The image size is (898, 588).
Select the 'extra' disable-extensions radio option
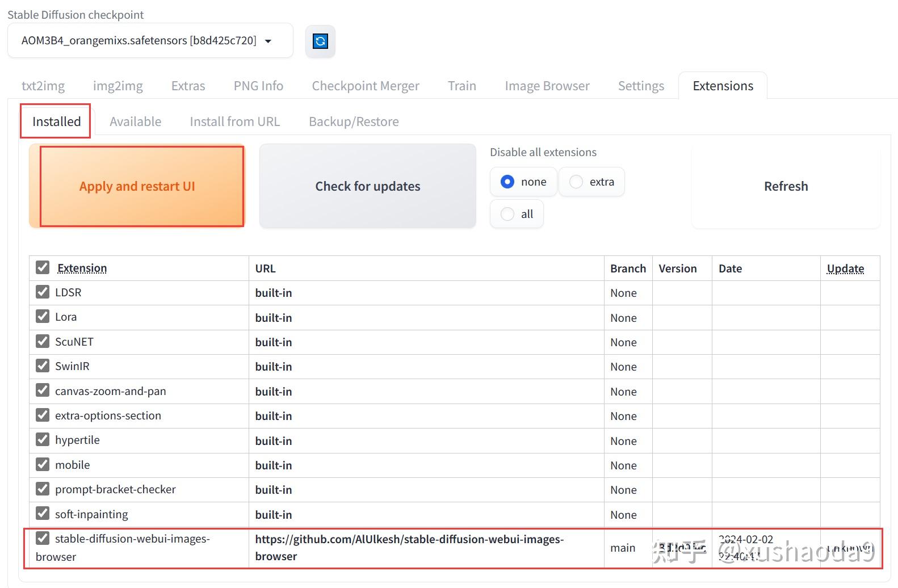(x=576, y=182)
